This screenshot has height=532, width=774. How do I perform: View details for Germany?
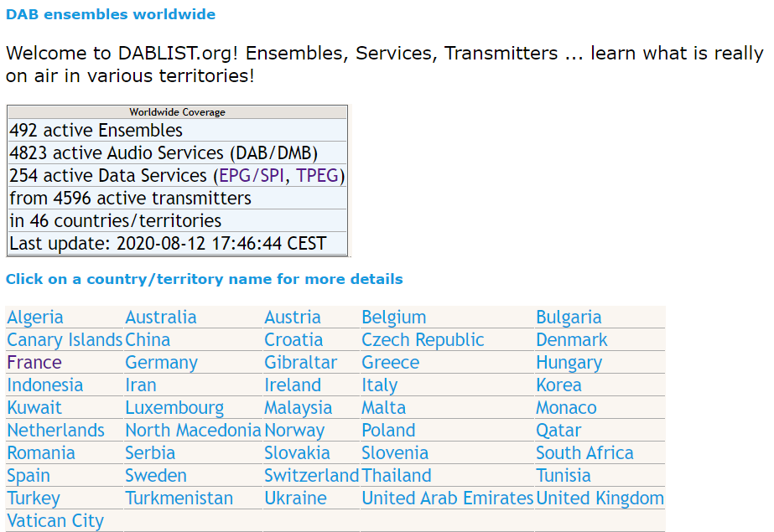(161, 363)
